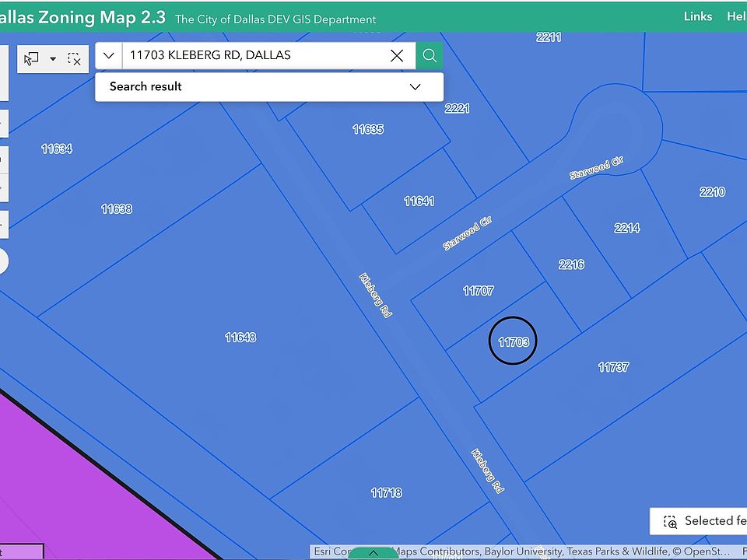Click parcel label 11641
Image resolution: width=747 pixels, height=560 pixels.
419,201
